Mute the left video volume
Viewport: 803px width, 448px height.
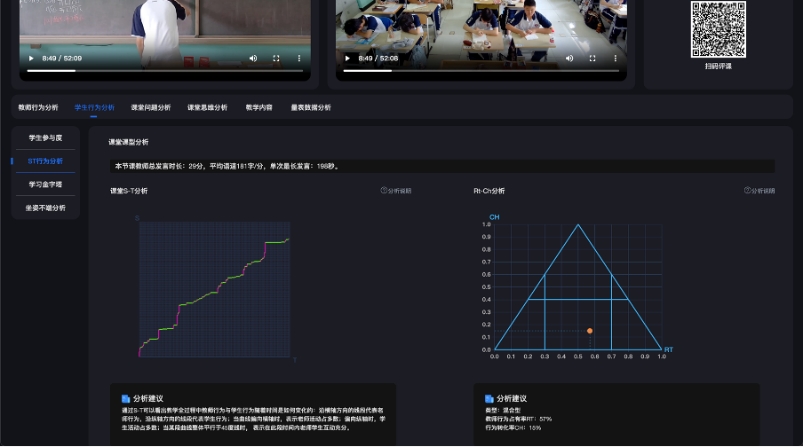coord(252,59)
